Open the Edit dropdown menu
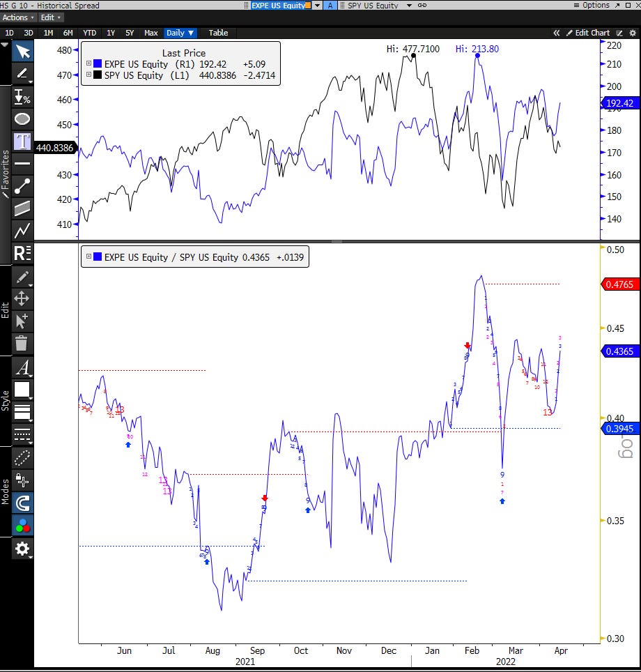The width and height of the screenshot is (641, 672). (x=51, y=17)
